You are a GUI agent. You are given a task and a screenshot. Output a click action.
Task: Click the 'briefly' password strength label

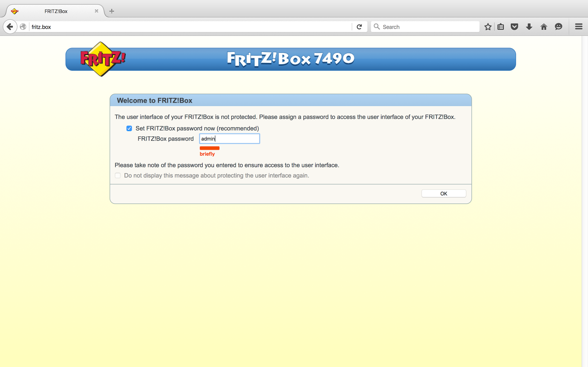tap(207, 154)
